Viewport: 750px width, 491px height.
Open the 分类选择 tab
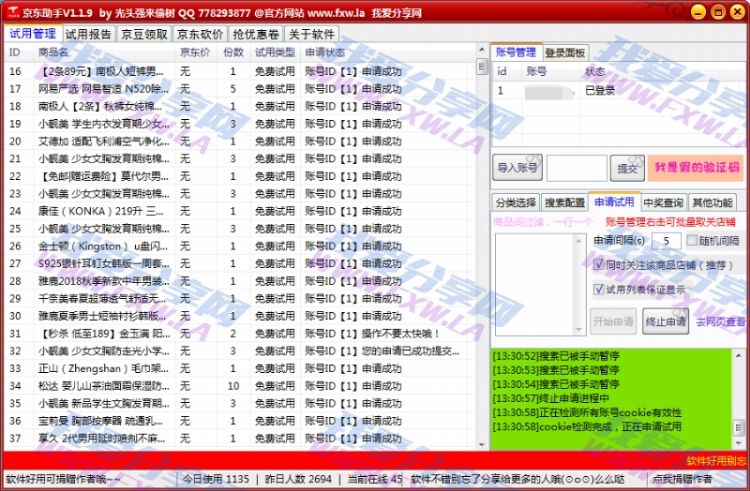click(516, 203)
